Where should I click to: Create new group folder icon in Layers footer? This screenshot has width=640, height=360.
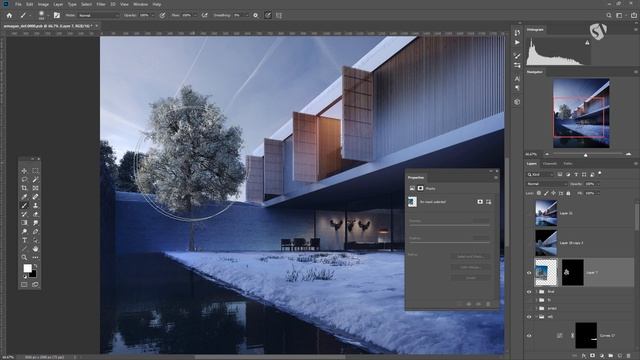611,356
